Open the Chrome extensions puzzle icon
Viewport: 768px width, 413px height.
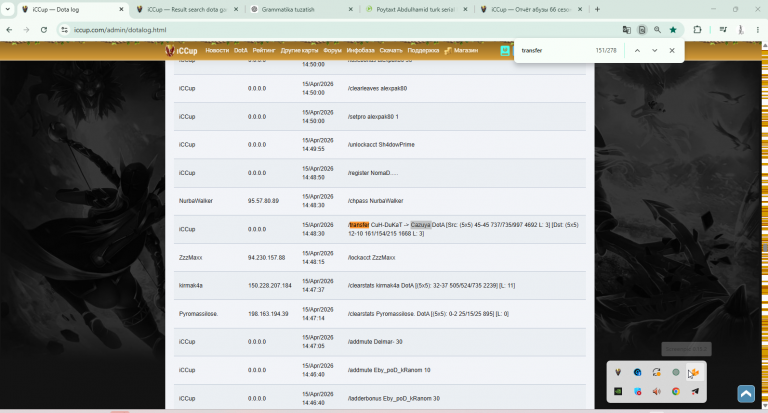(x=697, y=30)
